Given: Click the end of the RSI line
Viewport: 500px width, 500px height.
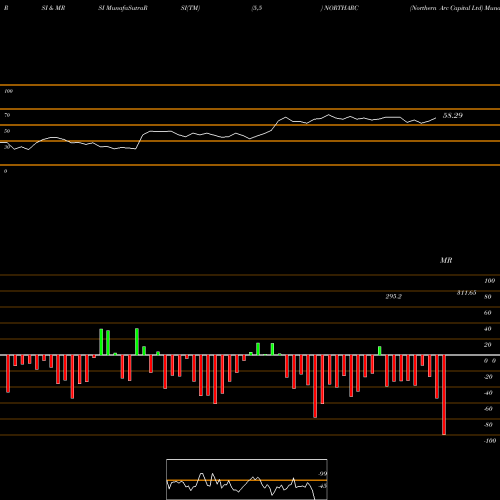Looking at the screenshot, I should pos(435,118).
